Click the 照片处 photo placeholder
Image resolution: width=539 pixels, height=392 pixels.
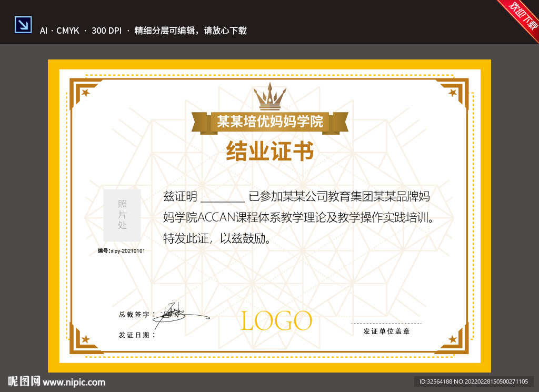[122, 215]
